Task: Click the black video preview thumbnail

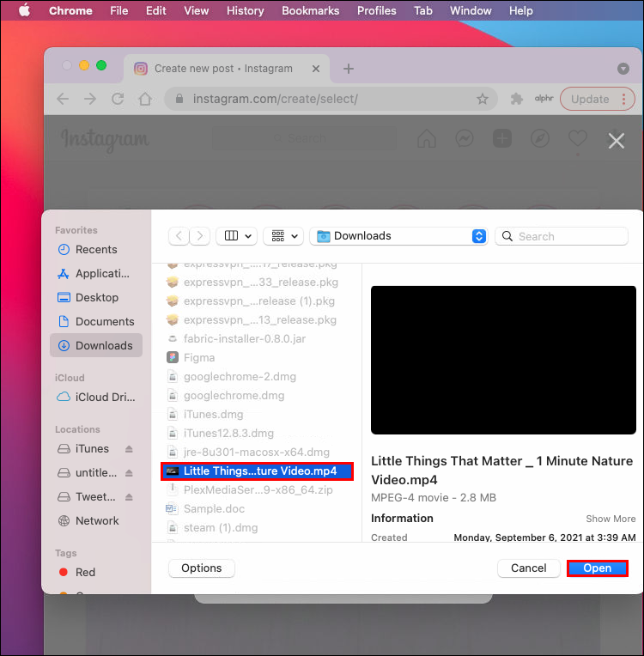Action: pos(503,361)
